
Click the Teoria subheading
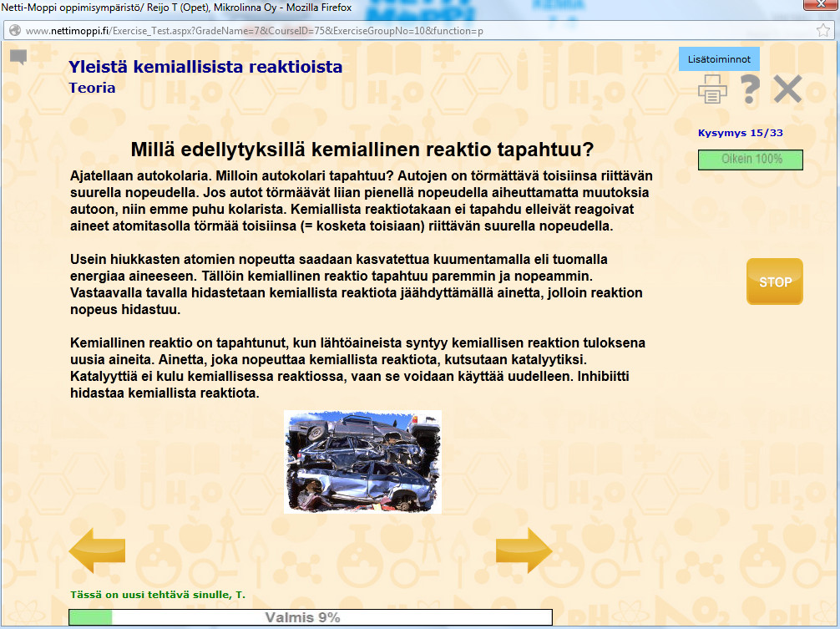(92, 88)
